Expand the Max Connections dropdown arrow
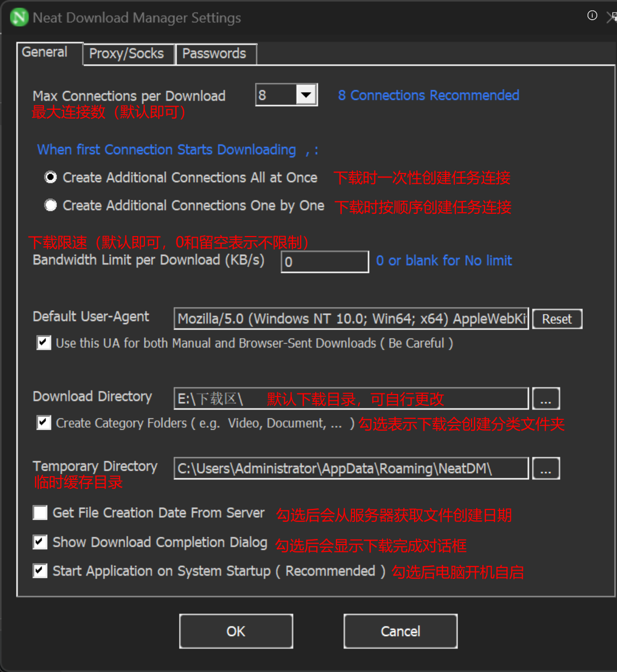 (x=306, y=95)
